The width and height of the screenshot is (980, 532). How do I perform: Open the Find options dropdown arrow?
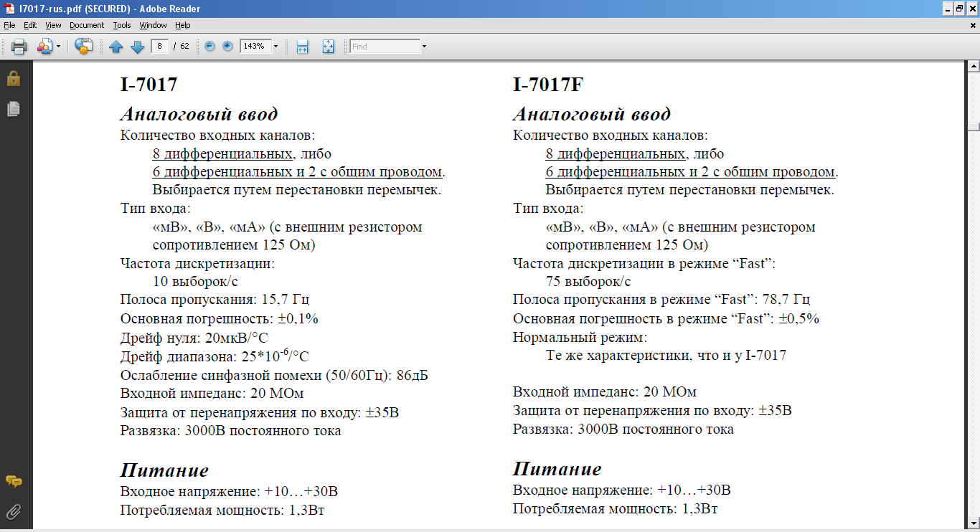coord(424,46)
